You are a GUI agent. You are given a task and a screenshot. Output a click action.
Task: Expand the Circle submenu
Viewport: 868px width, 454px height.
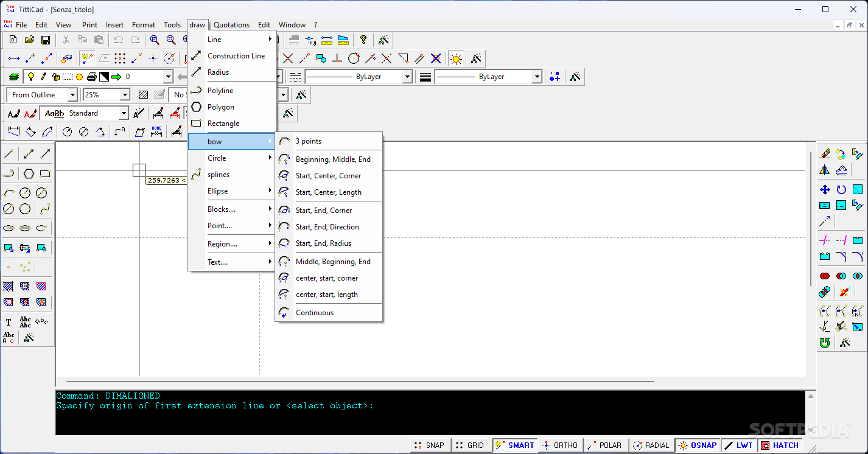pos(232,158)
